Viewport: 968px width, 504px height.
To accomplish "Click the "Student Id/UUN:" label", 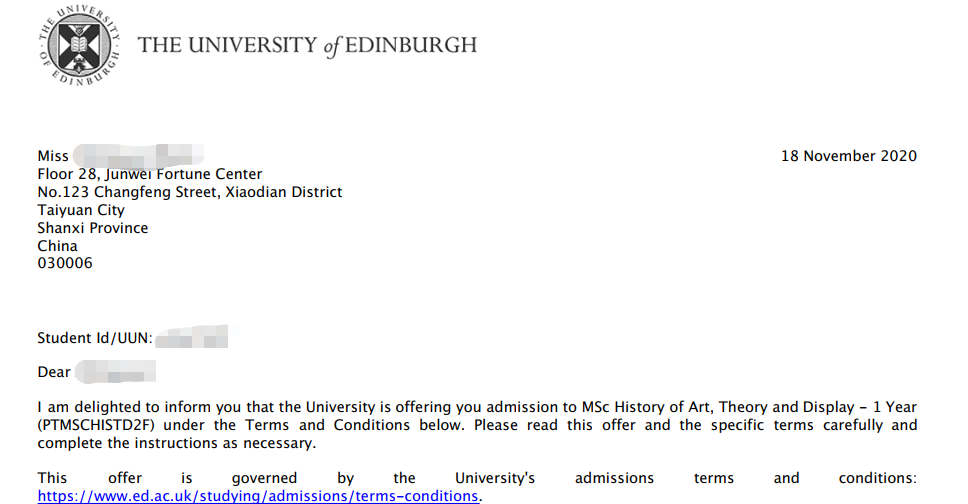I will pos(95,338).
